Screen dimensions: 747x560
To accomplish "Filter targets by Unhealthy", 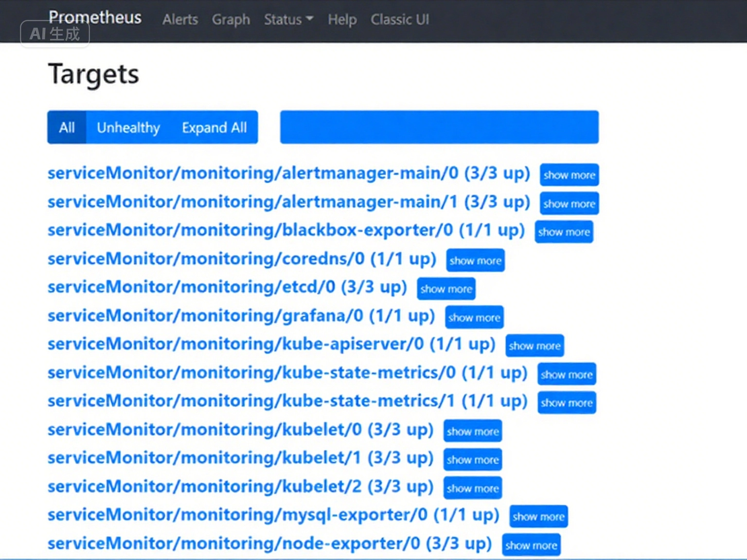I will click(x=128, y=127).
